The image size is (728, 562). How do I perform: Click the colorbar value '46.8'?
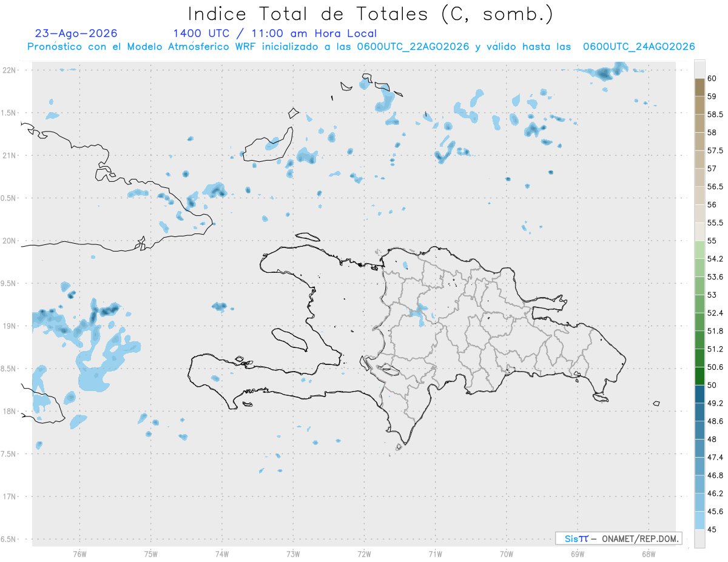point(715,475)
